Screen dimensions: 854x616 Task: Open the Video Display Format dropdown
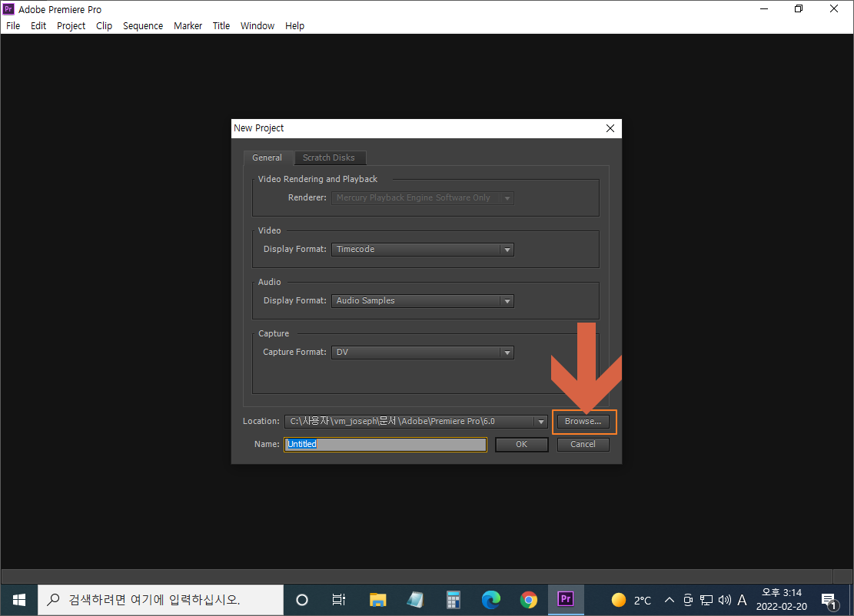423,249
